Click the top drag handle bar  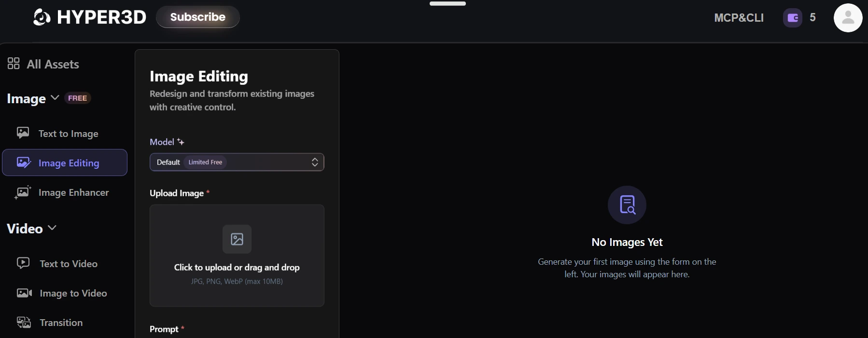(x=448, y=3)
